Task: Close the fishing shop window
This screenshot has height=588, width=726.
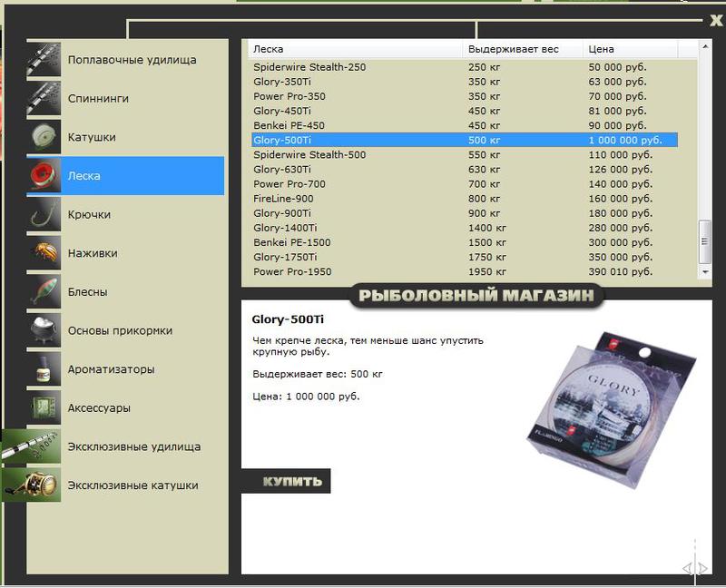Action: (716, 20)
